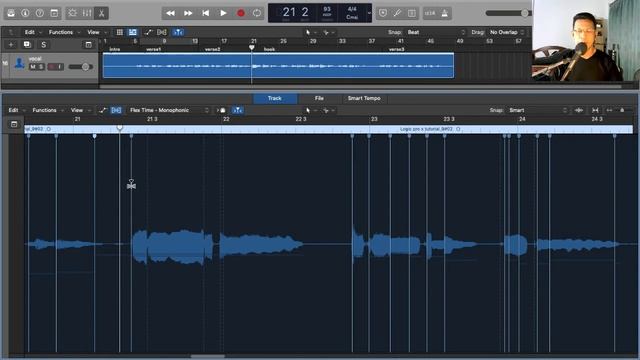Toggle the Metronome click button
Image resolution: width=640 pixels, height=360 pixels.
pos(444,13)
